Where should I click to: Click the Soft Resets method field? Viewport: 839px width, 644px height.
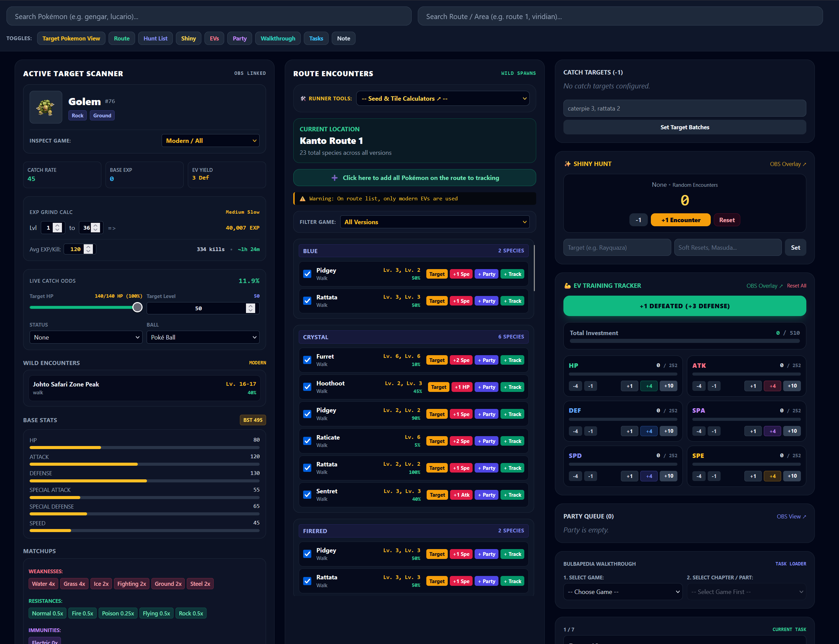[x=728, y=248]
